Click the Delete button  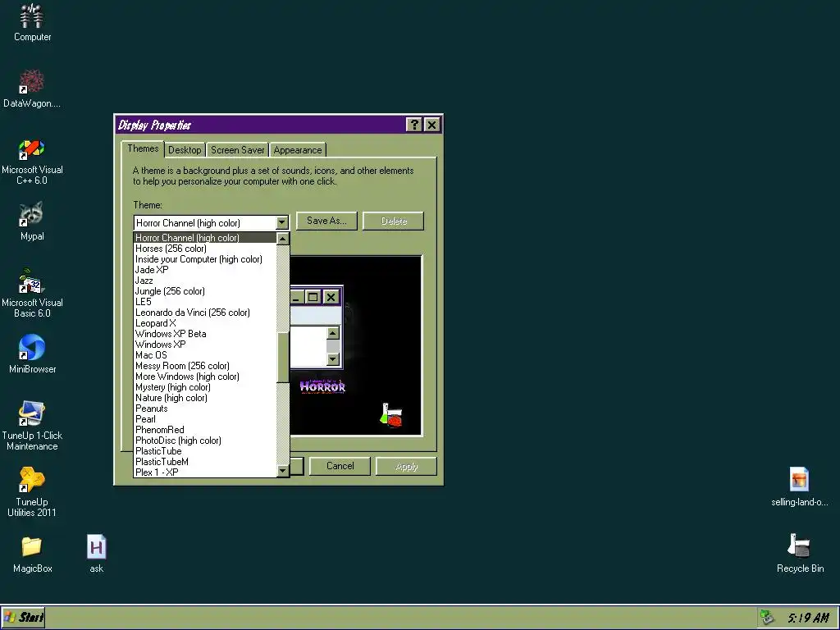pyautogui.click(x=393, y=221)
